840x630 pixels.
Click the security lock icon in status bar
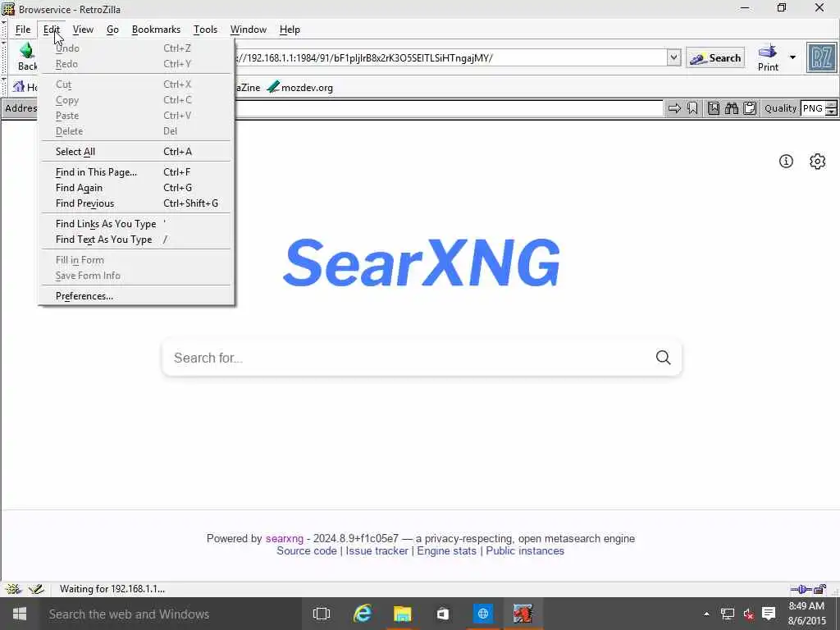click(x=820, y=589)
